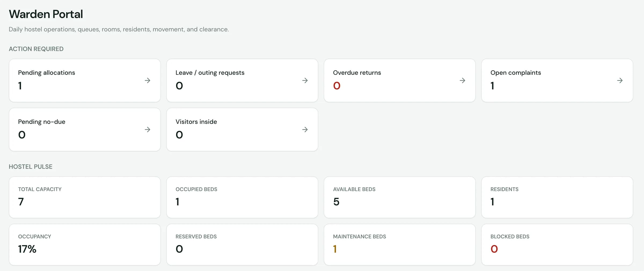Select the Available Beds value 5
The height and width of the screenshot is (271, 644).
coord(336,202)
